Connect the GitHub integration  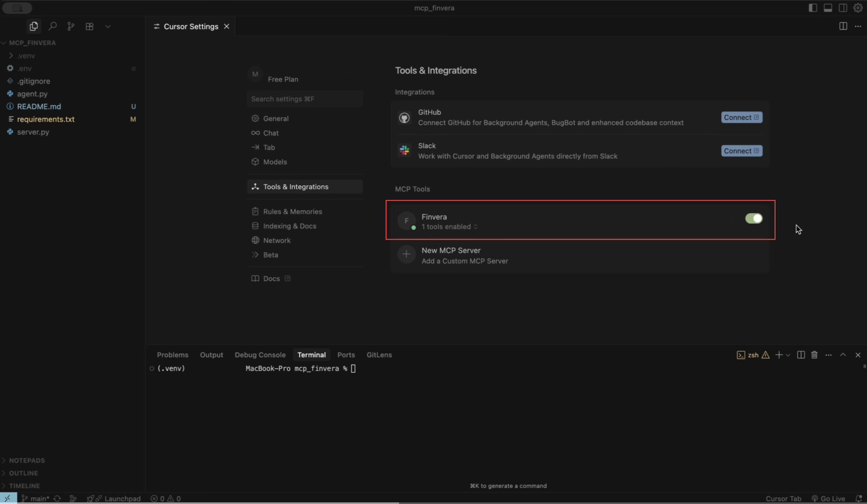point(741,117)
